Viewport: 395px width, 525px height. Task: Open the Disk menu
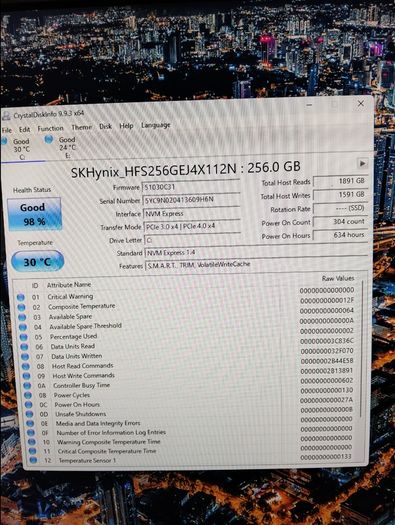point(105,126)
